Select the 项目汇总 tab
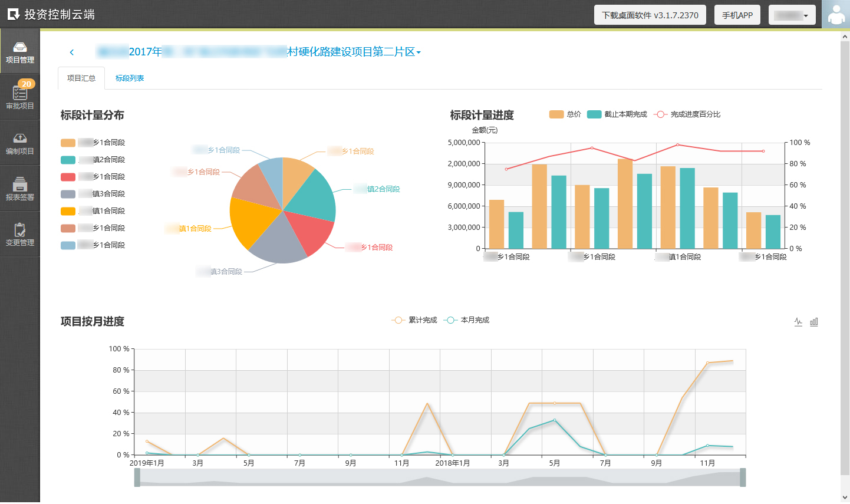Image resolution: width=850 pixels, height=504 pixels. [x=81, y=78]
